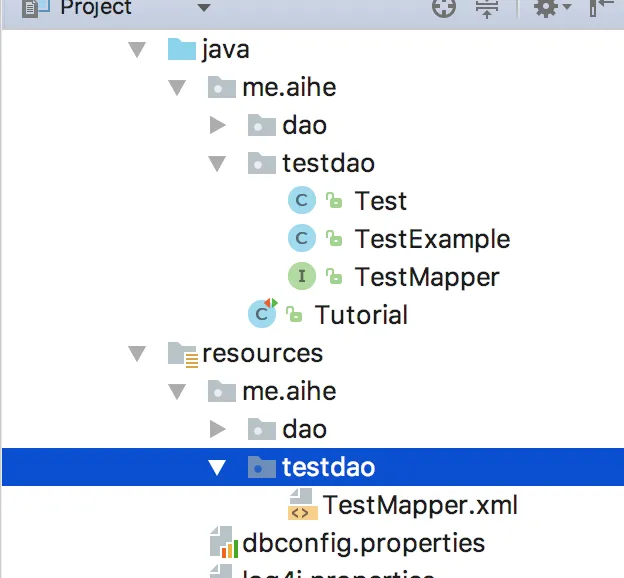
Task: Click the scroll-from-source crosshair icon
Action: tap(444, 8)
